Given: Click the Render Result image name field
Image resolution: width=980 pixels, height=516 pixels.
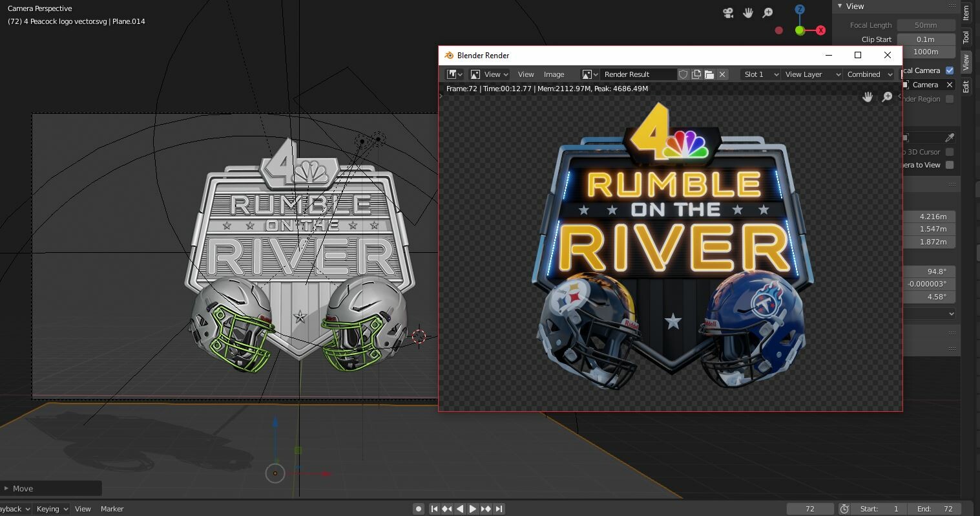Looking at the screenshot, I should coord(638,74).
